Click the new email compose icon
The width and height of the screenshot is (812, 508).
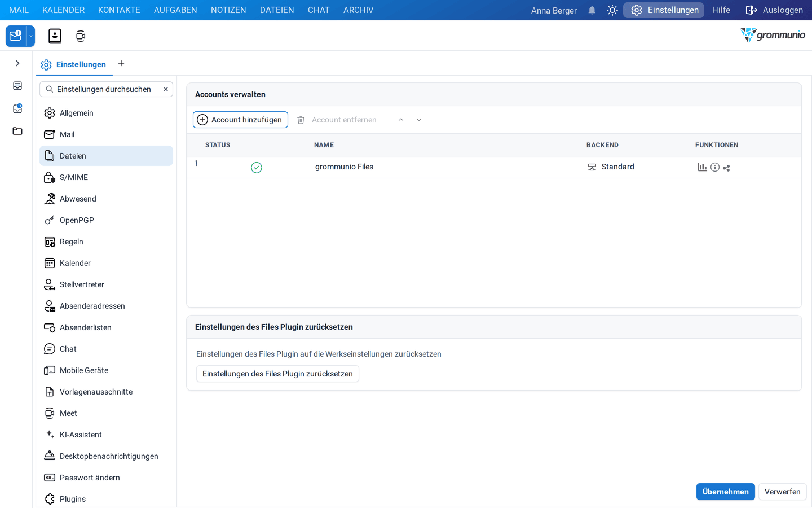[16, 36]
